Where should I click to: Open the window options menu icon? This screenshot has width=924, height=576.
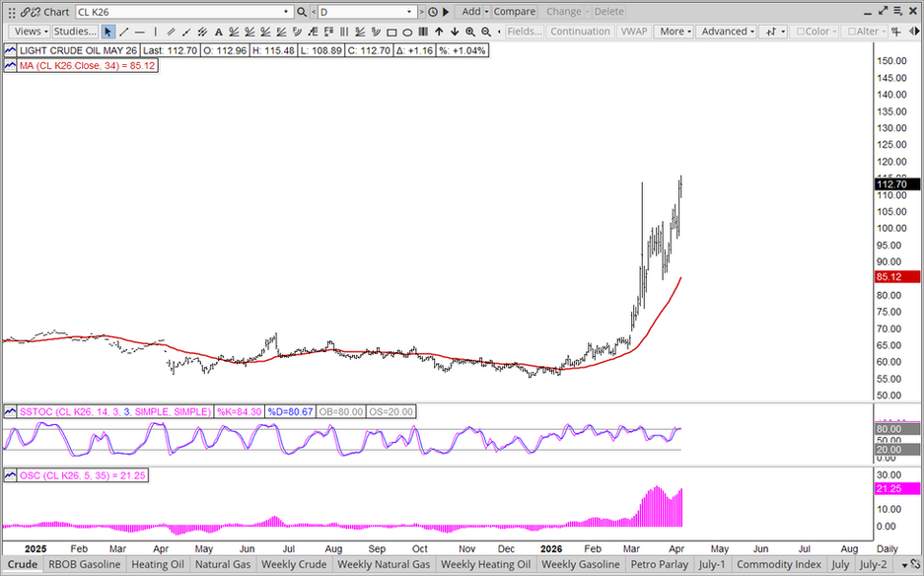[898, 11]
